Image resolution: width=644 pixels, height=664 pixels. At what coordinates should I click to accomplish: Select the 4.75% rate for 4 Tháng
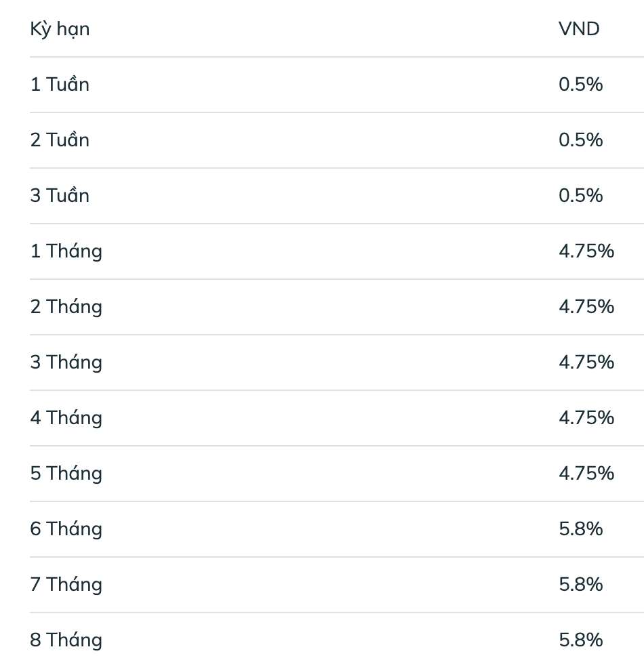coord(586,418)
